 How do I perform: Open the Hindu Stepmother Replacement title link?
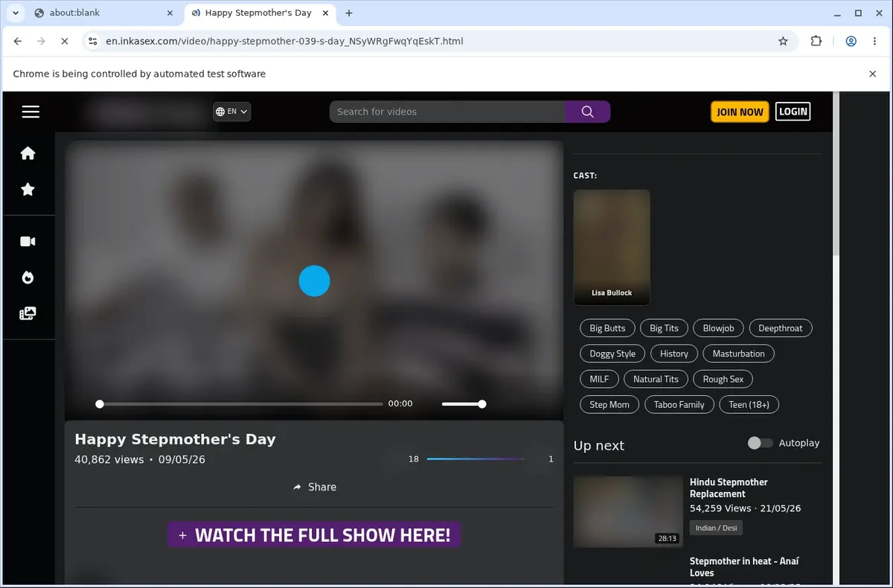pyautogui.click(x=729, y=488)
